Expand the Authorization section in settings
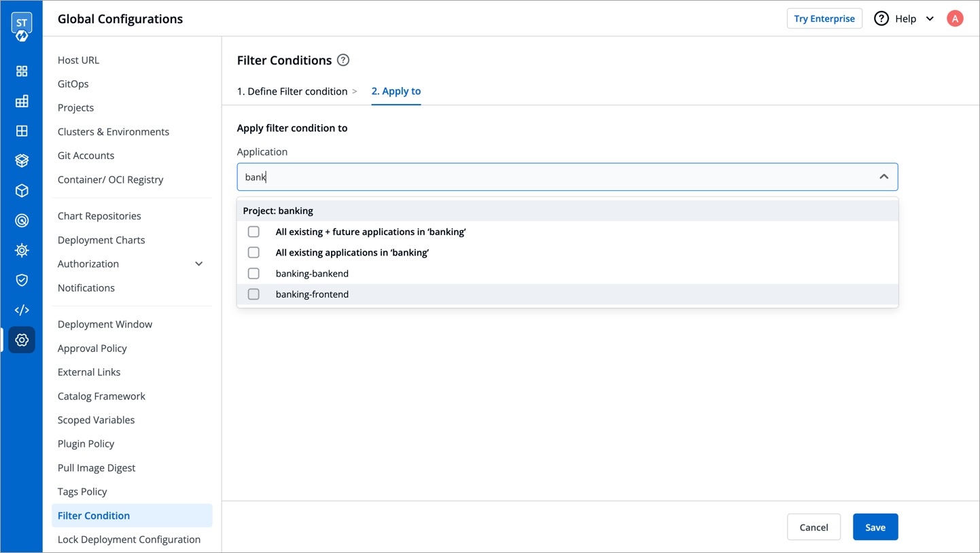The image size is (980, 553). pyautogui.click(x=198, y=264)
